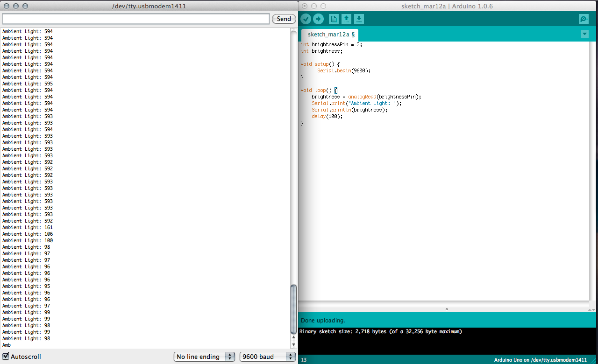Create a new sketch with the page icon
Viewport: 598px width, 364px height.
334,19
